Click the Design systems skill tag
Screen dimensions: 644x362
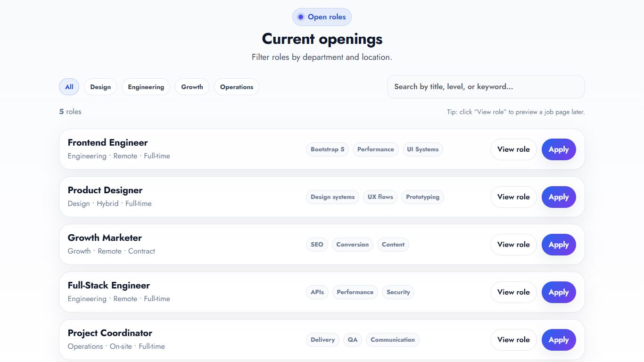point(332,197)
